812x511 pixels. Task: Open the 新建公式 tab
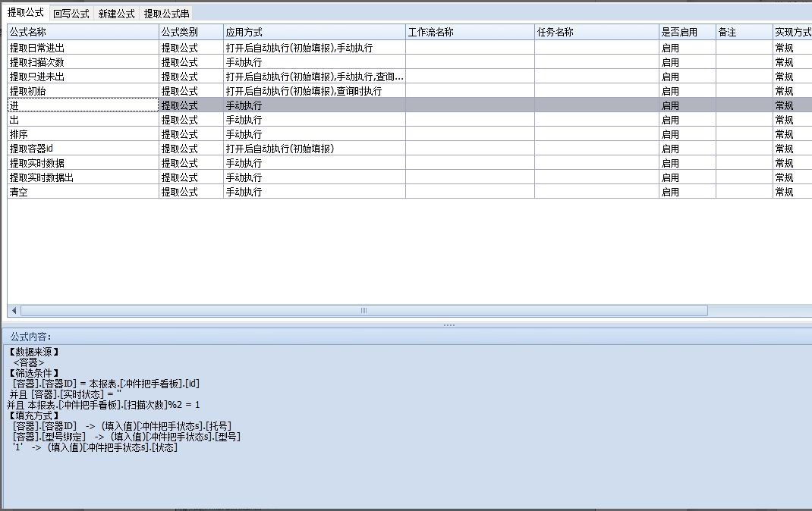pyautogui.click(x=116, y=14)
